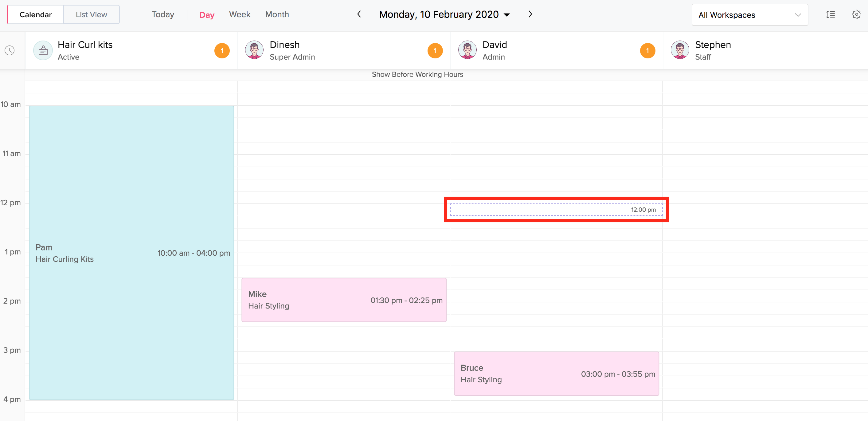Click Dinesh's avatar icon
This screenshot has height=421, width=868.
click(254, 50)
